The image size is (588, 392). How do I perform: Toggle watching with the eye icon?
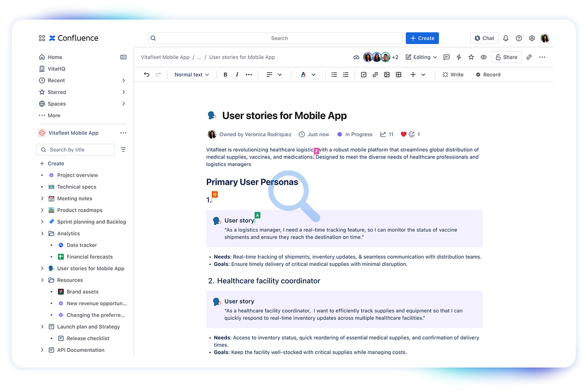click(x=484, y=57)
